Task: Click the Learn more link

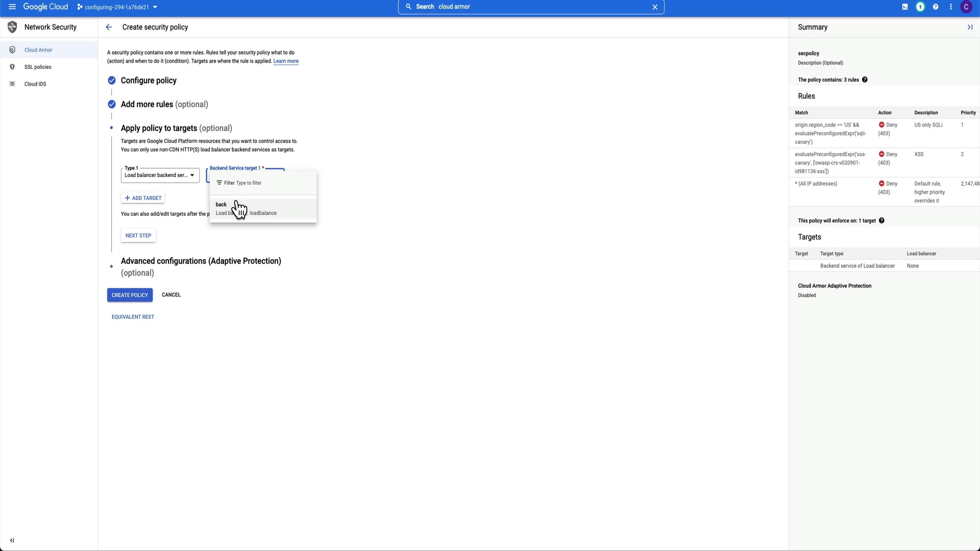Action: click(286, 61)
